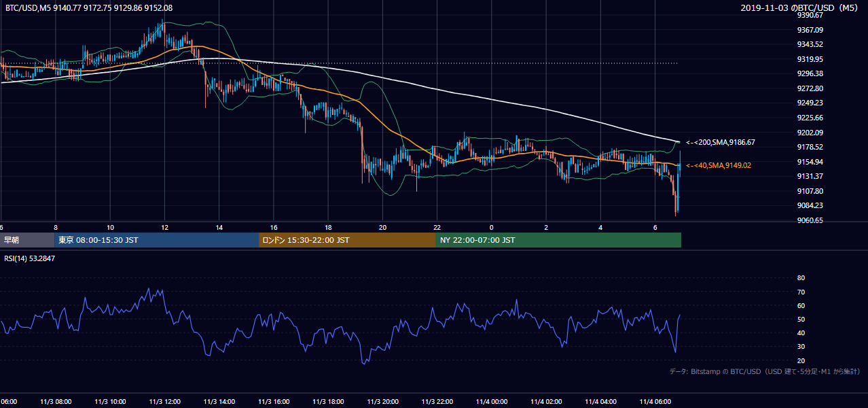Click the RSI 30 level label

[x=801, y=346]
